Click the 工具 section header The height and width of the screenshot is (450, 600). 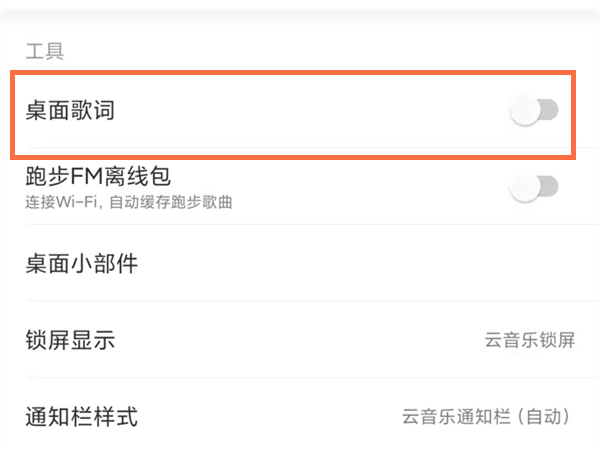coord(44,50)
